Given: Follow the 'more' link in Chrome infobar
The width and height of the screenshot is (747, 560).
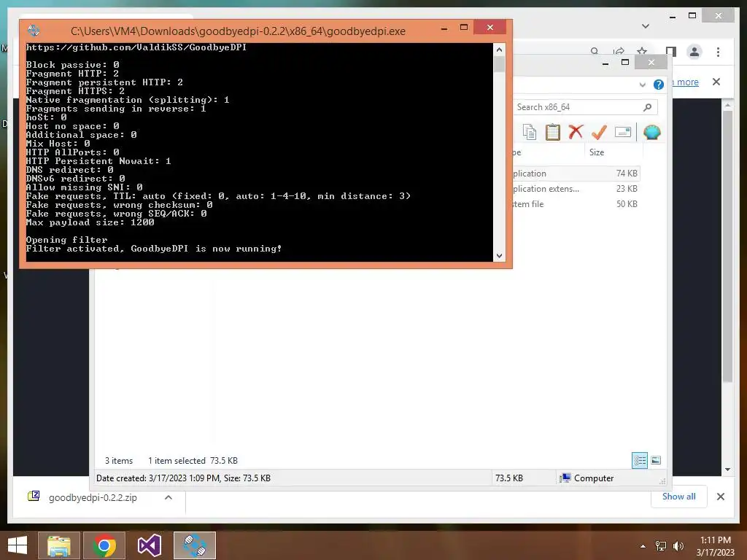Looking at the screenshot, I should [x=687, y=82].
